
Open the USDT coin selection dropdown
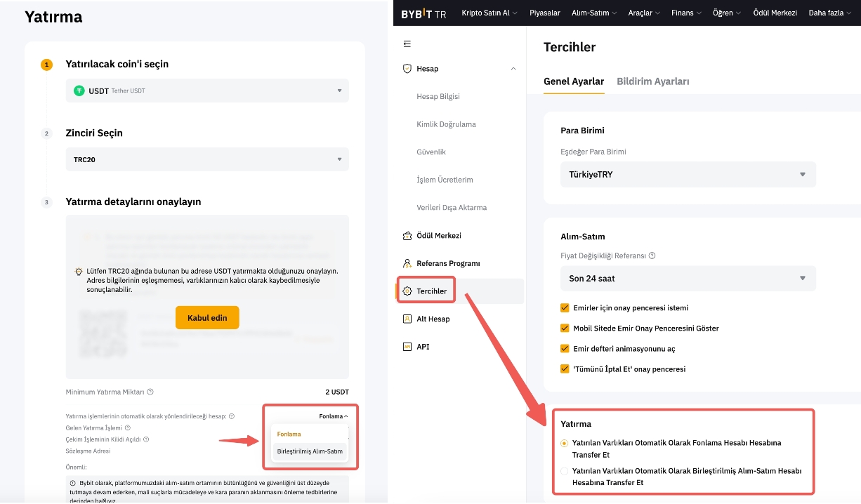(207, 91)
